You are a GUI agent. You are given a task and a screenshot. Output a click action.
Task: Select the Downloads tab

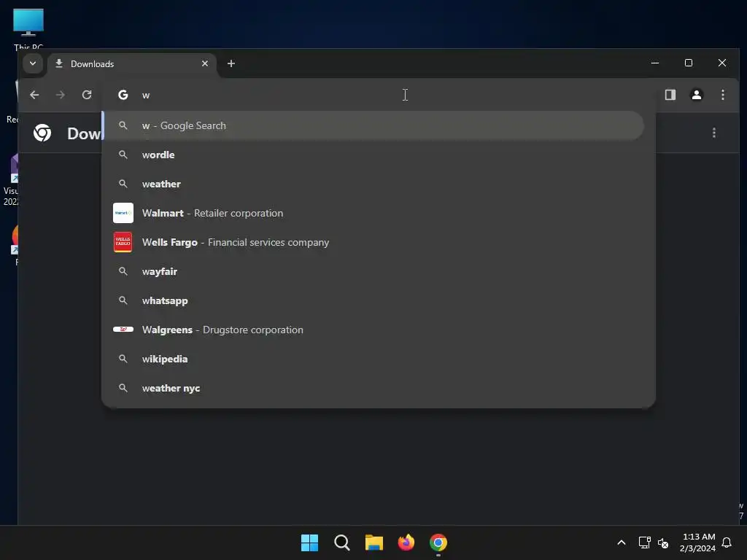(x=131, y=64)
